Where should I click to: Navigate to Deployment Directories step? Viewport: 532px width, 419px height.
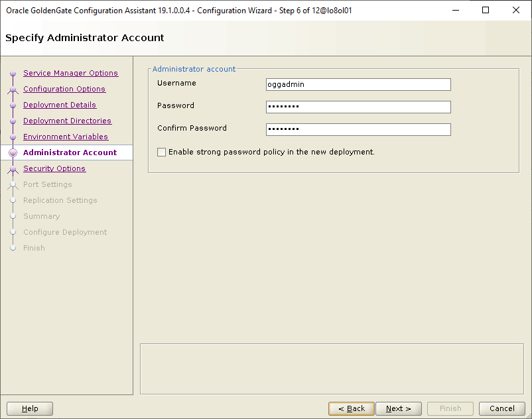click(x=67, y=121)
